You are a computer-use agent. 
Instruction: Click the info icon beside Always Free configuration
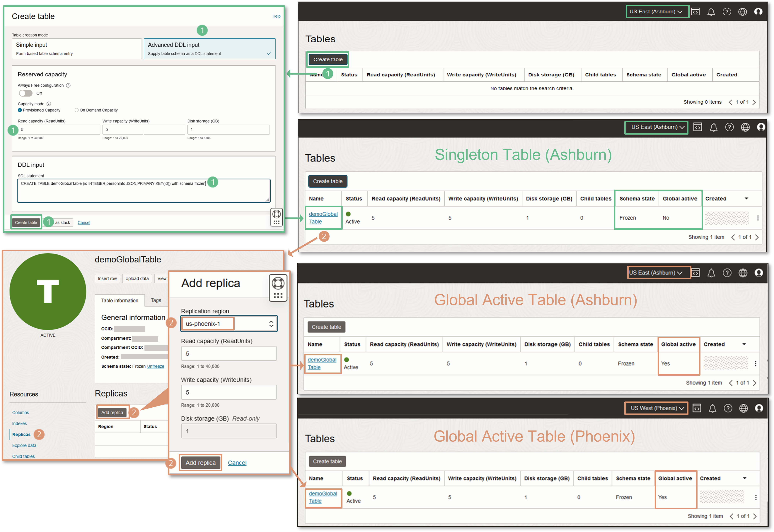[68, 85]
